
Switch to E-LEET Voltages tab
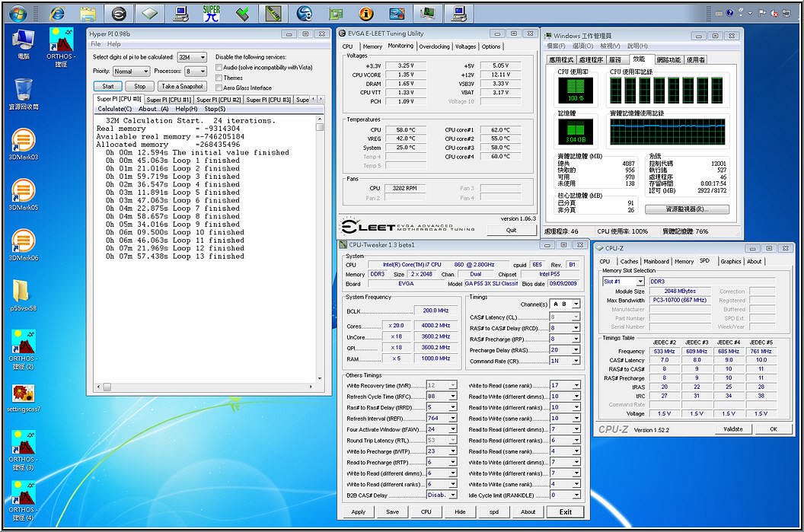click(466, 46)
